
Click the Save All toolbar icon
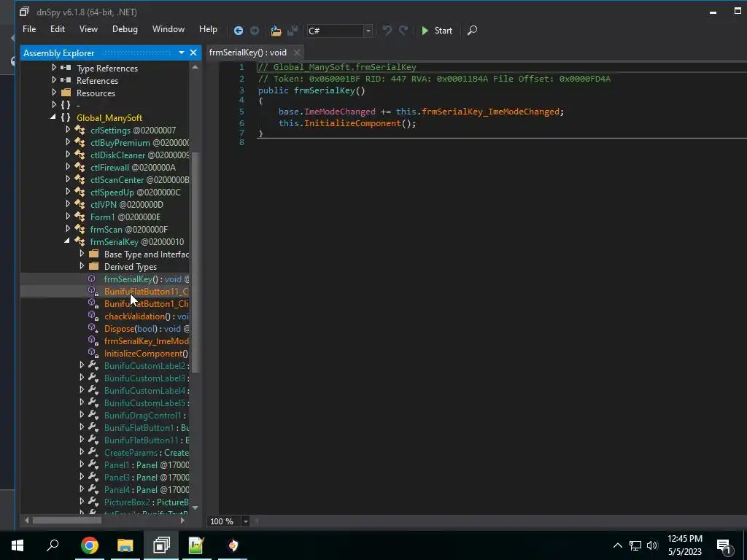pos(293,31)
